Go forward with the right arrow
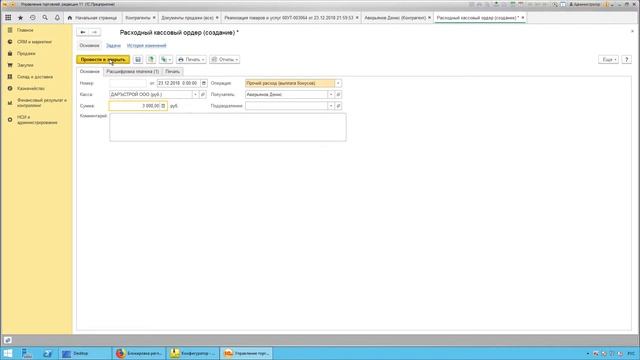640x360 pixels. pyautogui.click(x=95, y=32)
